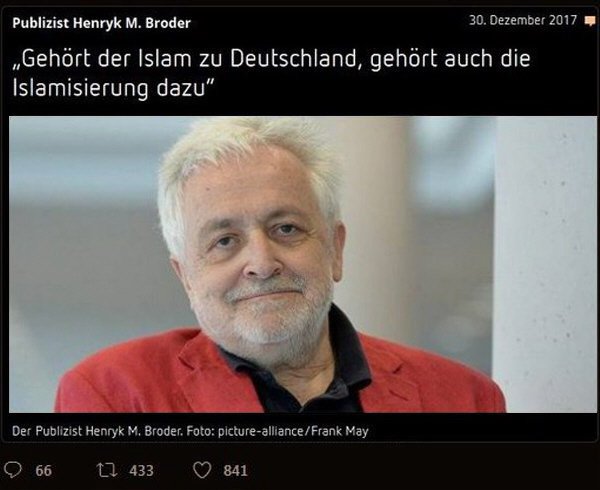This screenshot has height=490, width=600.
Task: Open the retweet count showing 433
Action: pyautogui.click(x=141, y=470)
